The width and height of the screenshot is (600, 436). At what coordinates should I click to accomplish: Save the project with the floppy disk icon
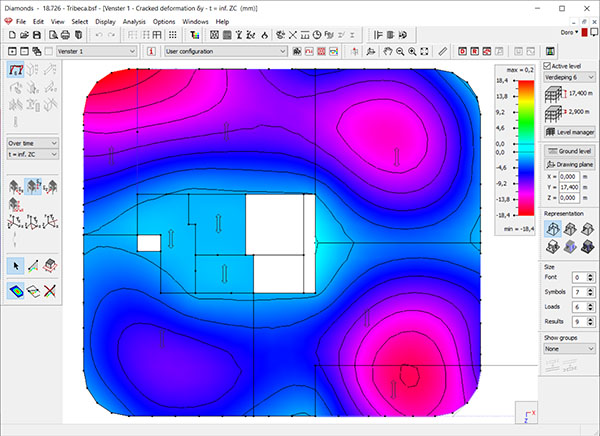pyautogui.click(x=37, y=35)
